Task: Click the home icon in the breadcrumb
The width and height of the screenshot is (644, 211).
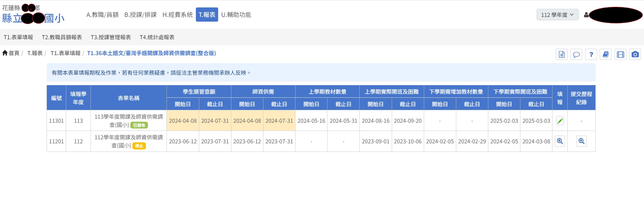Action: [x=5, y=53]
